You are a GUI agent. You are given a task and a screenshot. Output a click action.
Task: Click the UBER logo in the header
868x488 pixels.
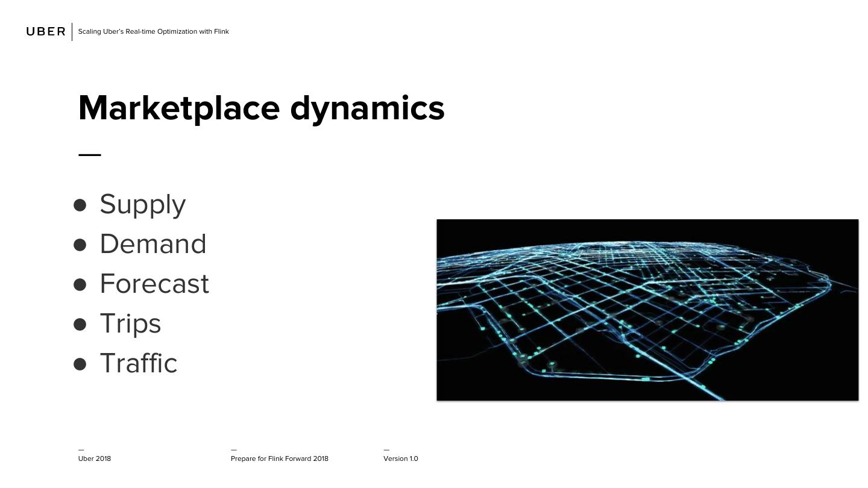click(46, 31)
